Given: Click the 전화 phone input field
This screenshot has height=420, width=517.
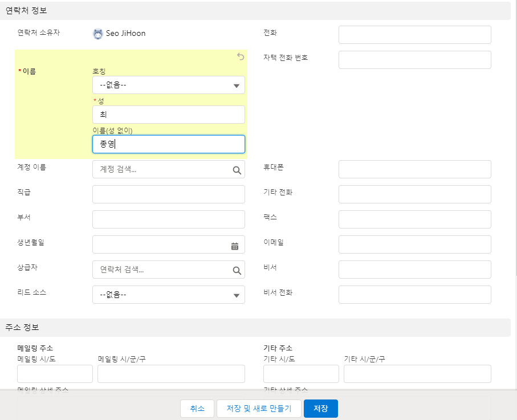Looking at the screenshot, I should click(414, 35).
